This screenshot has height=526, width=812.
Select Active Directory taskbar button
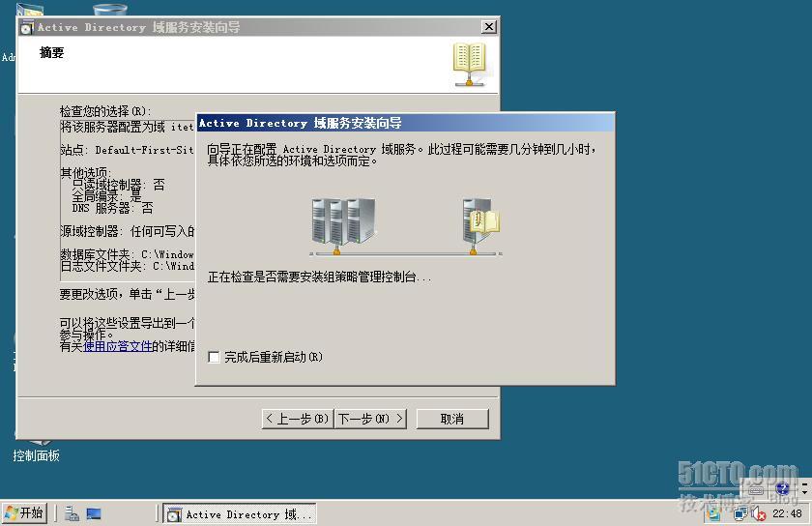240,514
